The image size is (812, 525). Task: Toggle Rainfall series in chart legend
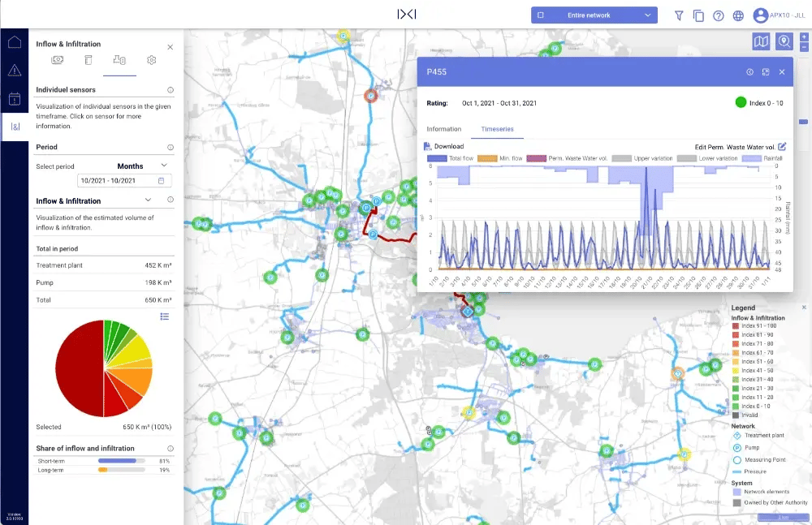(x=762, y=158)
